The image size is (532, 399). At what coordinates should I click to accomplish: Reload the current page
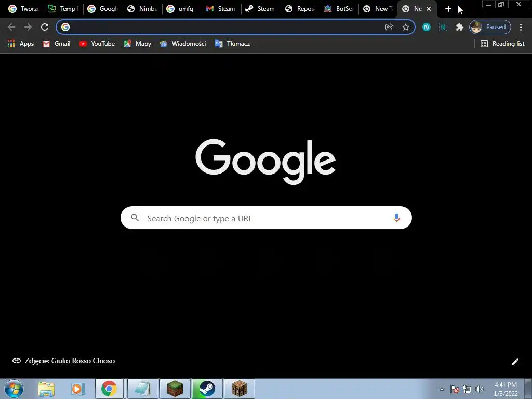45,27
